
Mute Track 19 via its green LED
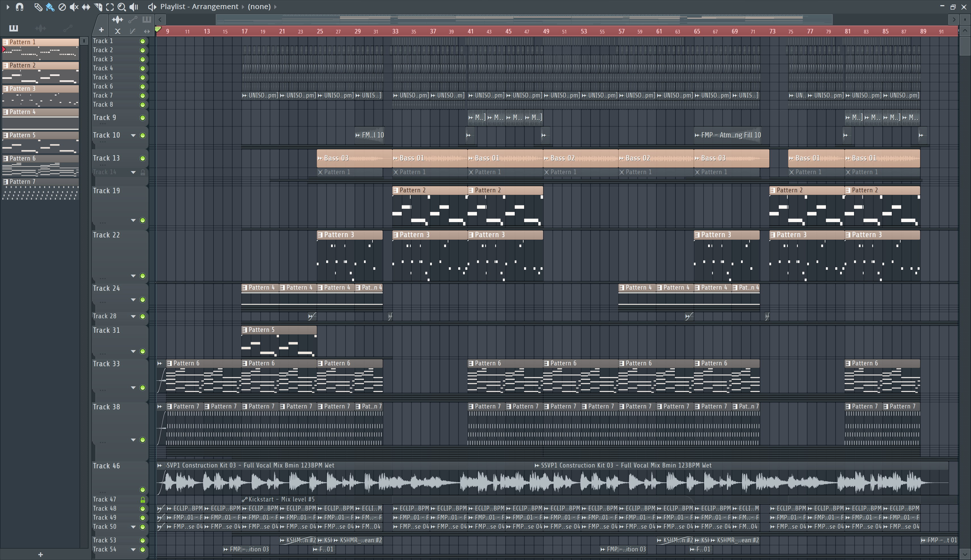pos(143,220)
